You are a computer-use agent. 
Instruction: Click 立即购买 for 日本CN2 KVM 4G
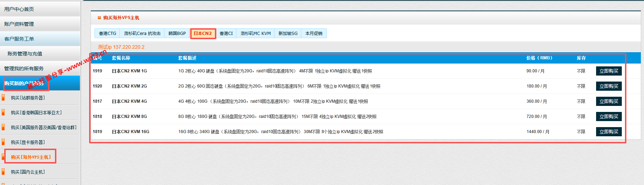click(609, 101)
